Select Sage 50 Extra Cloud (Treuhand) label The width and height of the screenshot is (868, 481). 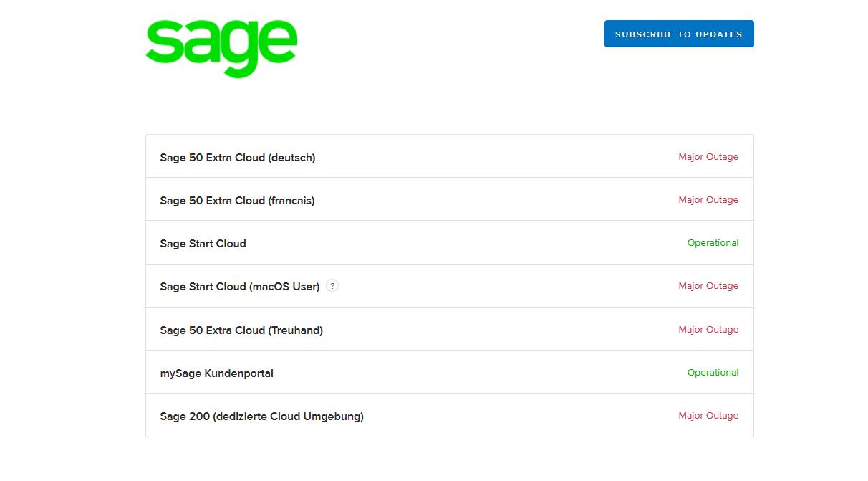[241, 330]
